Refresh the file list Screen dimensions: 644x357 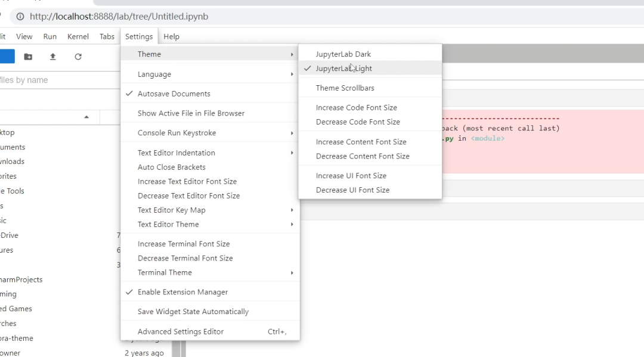pos(78,57)
